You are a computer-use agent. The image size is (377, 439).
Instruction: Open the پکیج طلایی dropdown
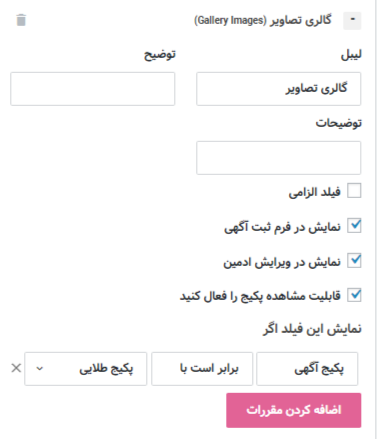pyautogui.click(x=85, y=369)
